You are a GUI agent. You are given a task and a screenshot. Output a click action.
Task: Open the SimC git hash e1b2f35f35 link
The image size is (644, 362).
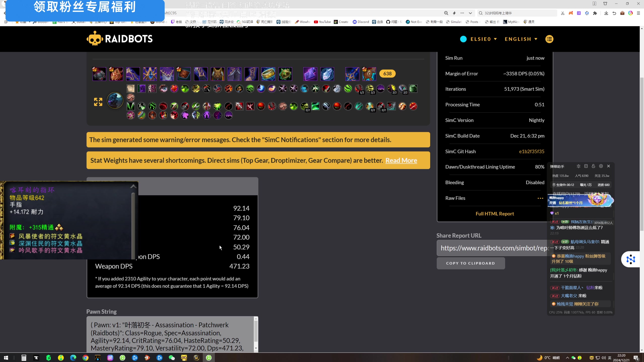point(532,151)
